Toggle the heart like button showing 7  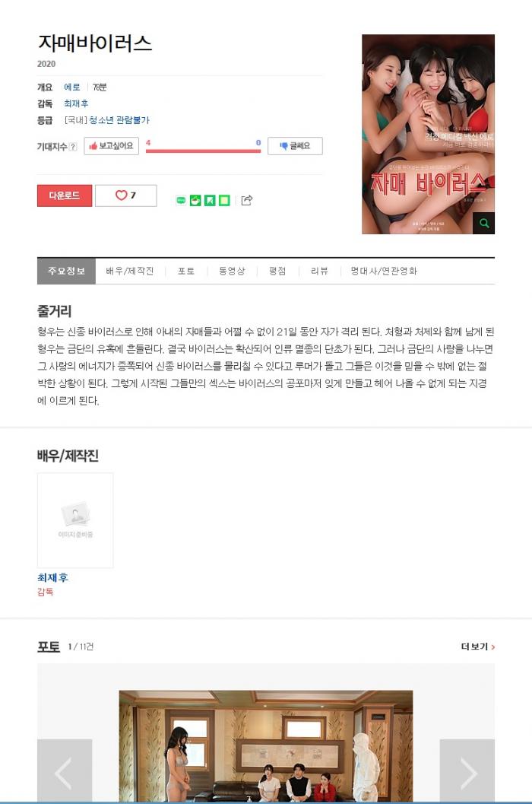(126, 195)
